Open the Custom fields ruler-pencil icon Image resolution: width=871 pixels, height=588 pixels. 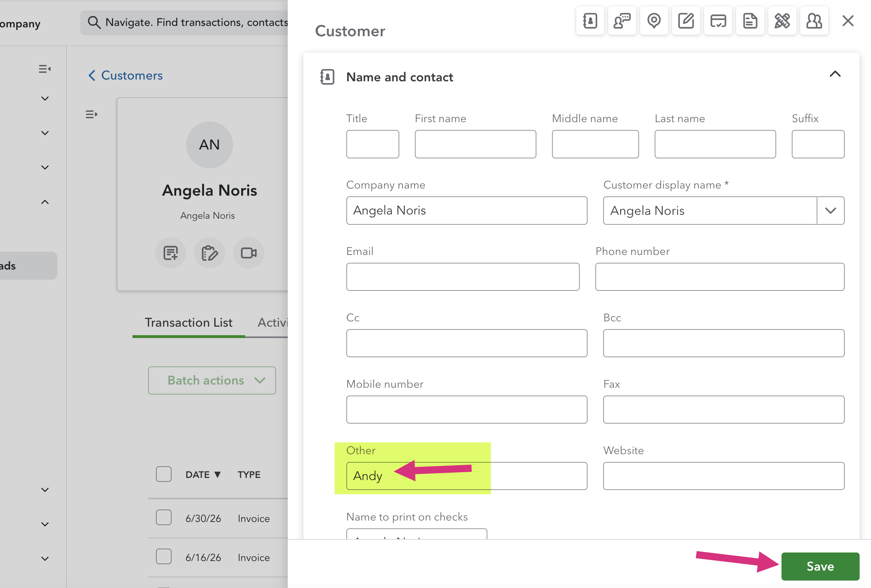(782, 21)
